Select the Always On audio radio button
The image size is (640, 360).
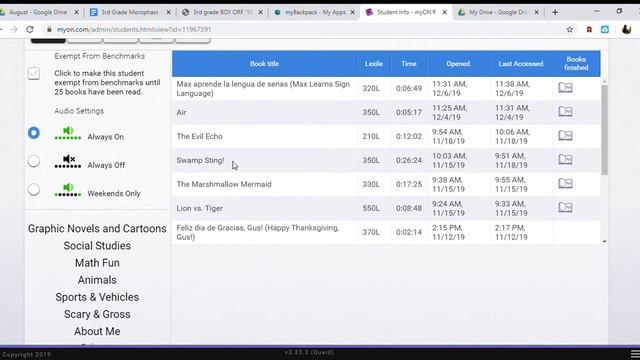click(x=34, y=133)
